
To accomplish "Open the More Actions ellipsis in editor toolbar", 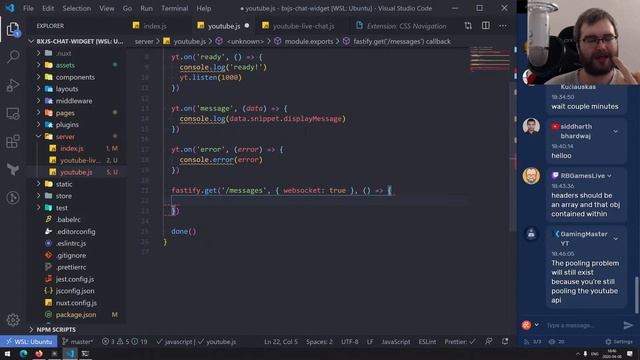I will point(503,26).
